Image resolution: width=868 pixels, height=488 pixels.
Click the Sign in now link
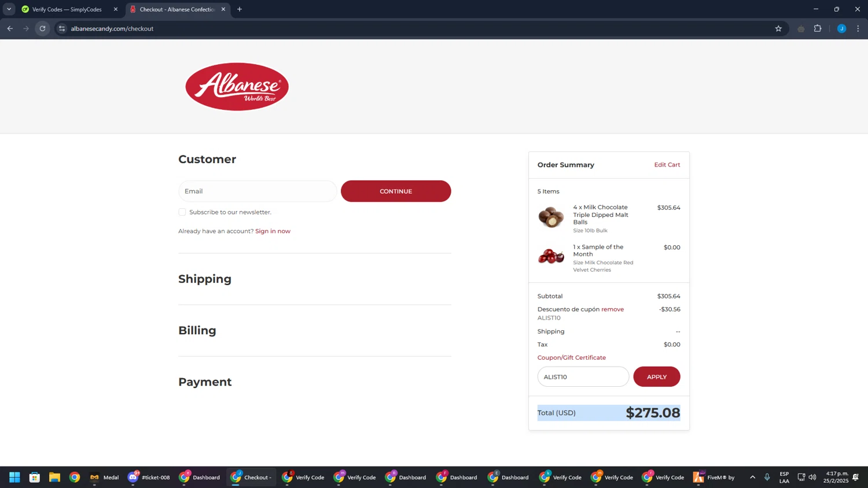point(273,231)
